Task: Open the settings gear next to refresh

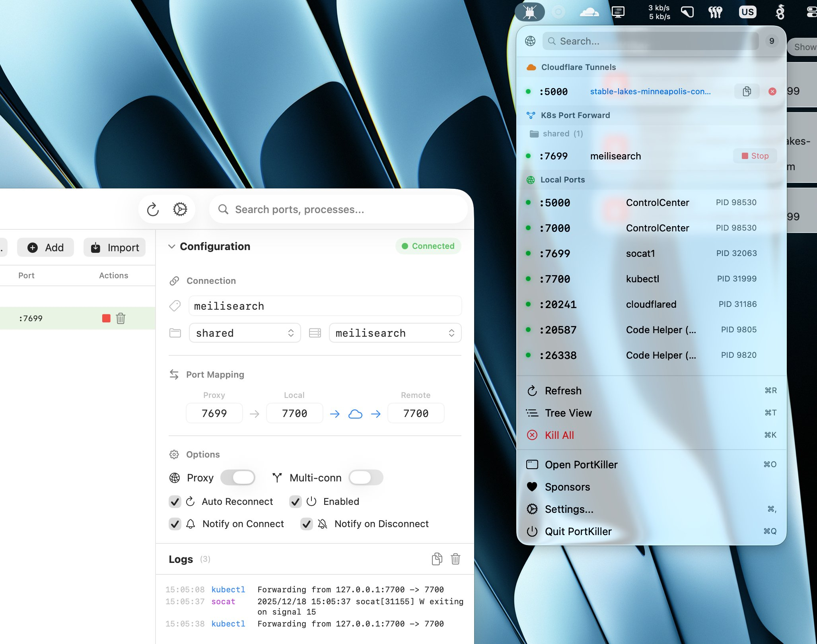Action: point(181,209)
